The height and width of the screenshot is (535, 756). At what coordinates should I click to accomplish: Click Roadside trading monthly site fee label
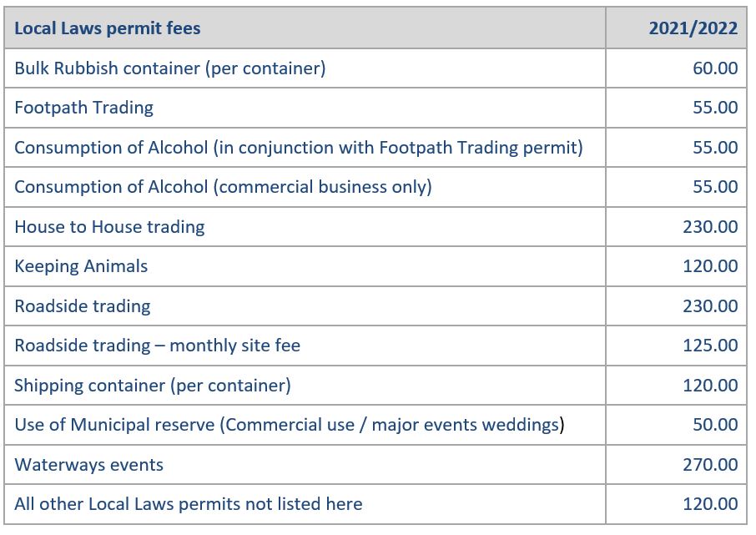157,346
